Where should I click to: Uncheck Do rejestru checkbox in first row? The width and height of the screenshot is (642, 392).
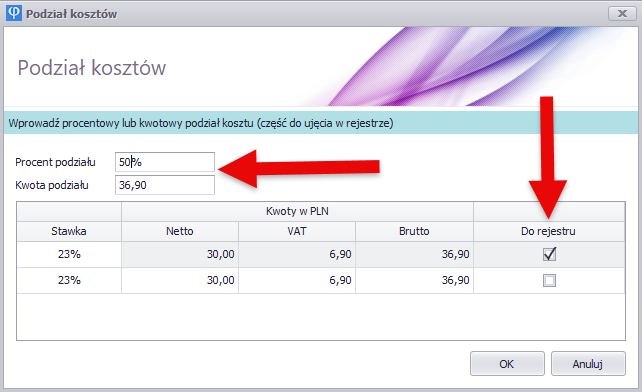[549, 254]
